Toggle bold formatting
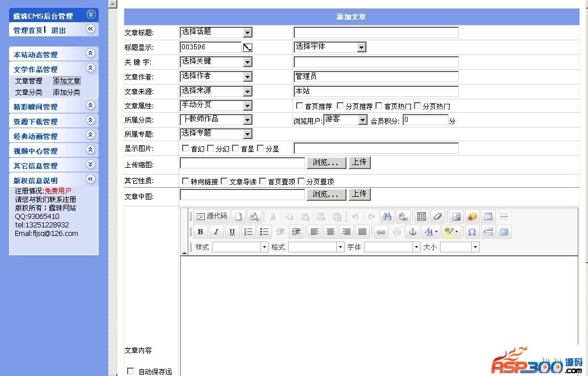This screenshot has height=376, width=588. [200, 232]
